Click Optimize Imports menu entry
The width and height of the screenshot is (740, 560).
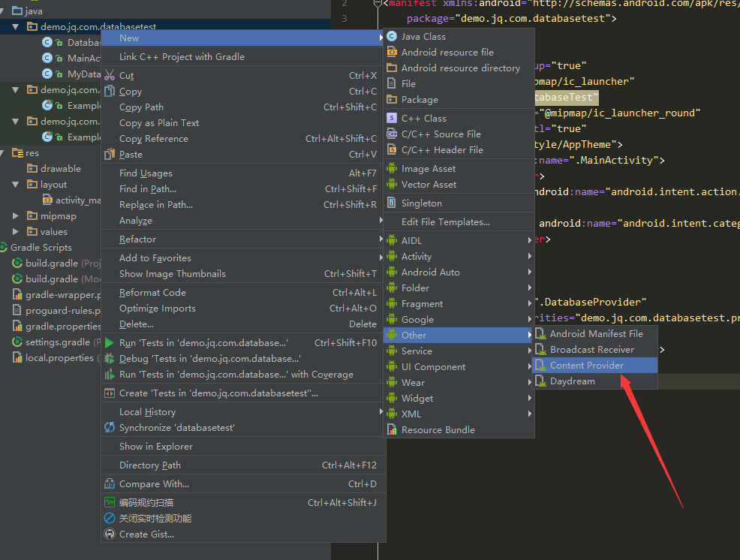[x=243, y=309]
